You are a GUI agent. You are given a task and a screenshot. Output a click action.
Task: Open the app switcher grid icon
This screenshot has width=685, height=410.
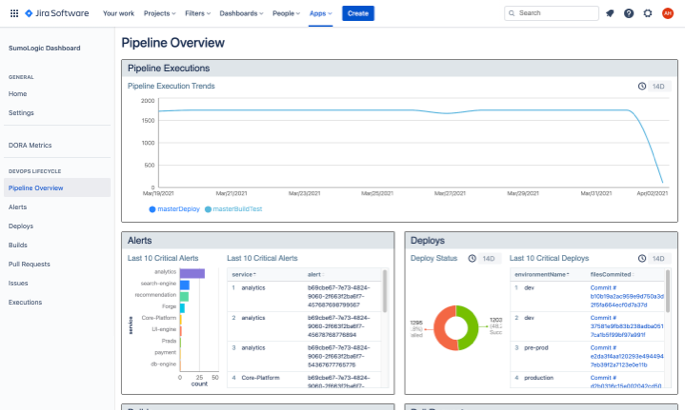[13, 13]
